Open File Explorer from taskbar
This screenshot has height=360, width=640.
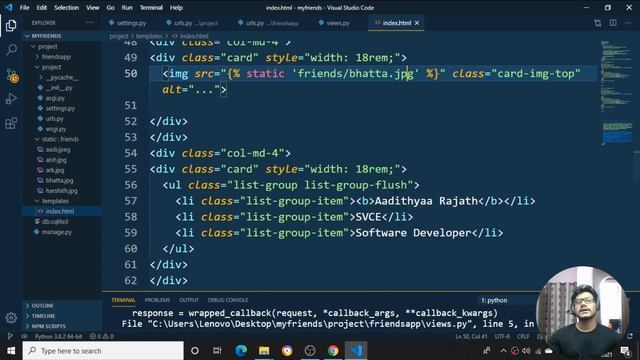pyautogui.click(x=264, y=351)
